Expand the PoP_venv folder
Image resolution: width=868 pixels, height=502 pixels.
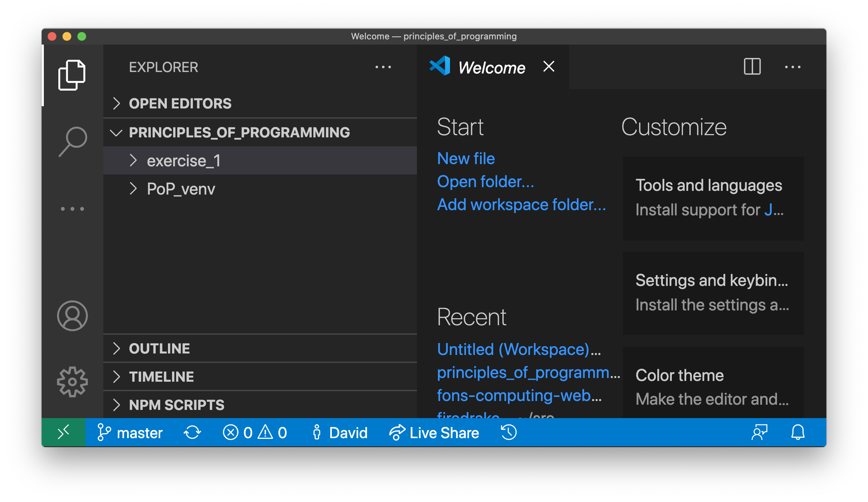(260, 189)
